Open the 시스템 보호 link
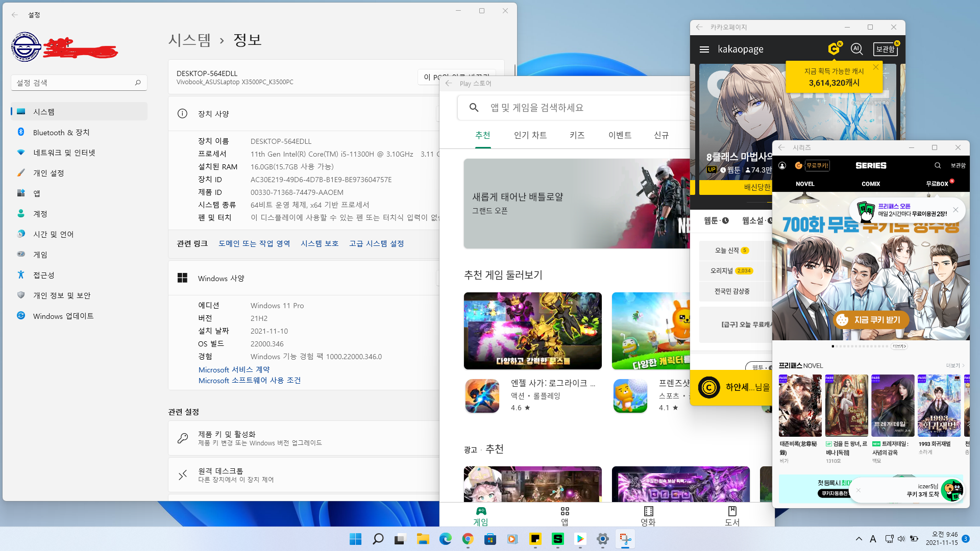 320,244
